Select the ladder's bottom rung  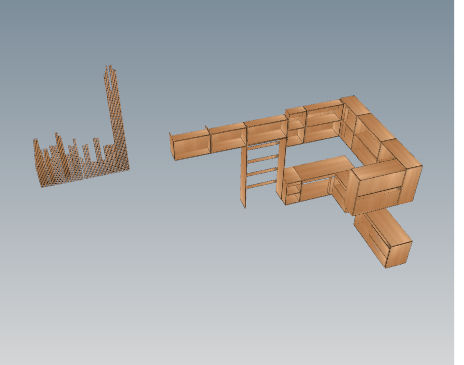[262, 185]
